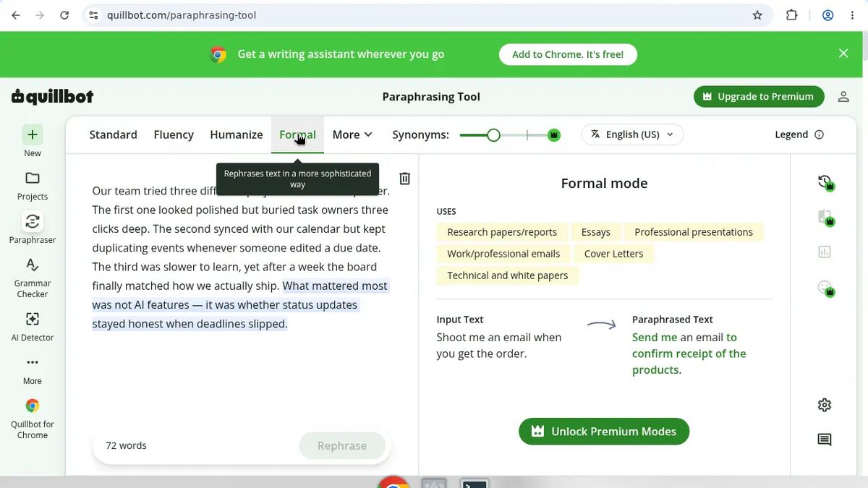Open the settings gear icon
This screenshot has width=868, height=488.
(825, 405)
